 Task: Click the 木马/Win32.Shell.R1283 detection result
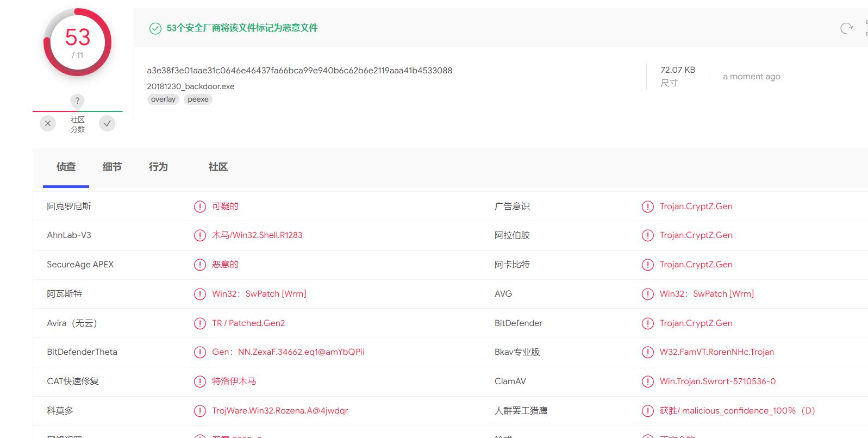pyautogui.click(x=257, y=235)
